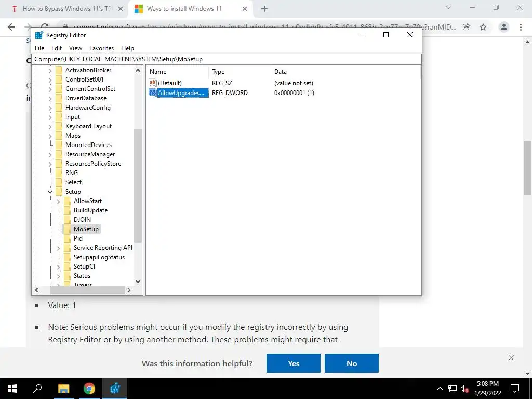The height and width of the screenshot is (399, 532).
Task: Answer No to helpful question
Action: click(352, 363)
